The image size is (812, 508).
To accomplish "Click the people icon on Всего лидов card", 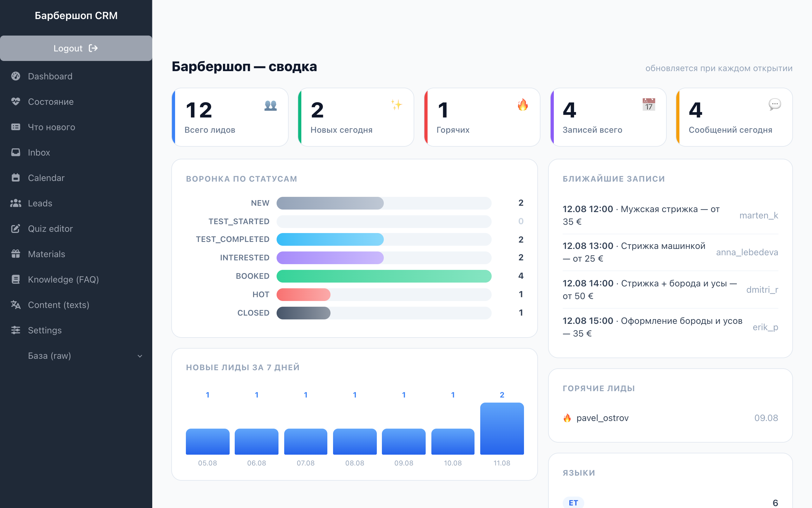I will click(271, 105).
